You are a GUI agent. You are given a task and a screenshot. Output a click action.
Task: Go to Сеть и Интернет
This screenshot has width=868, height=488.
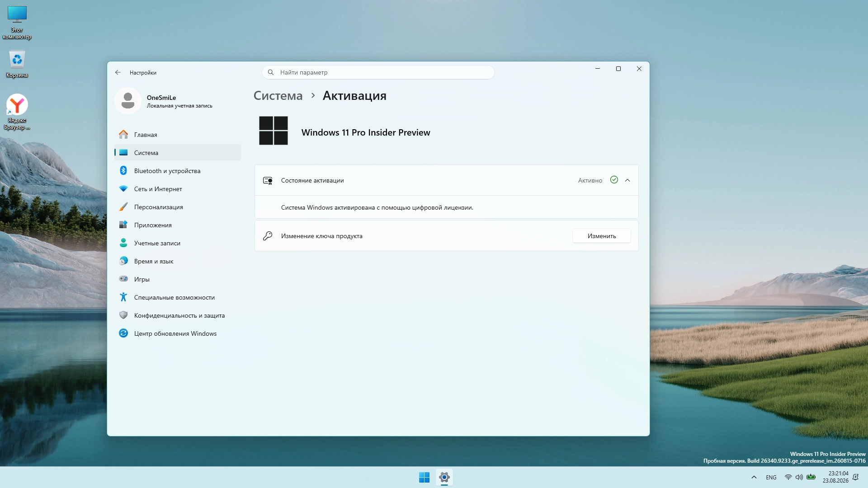(x=178, y=189)
